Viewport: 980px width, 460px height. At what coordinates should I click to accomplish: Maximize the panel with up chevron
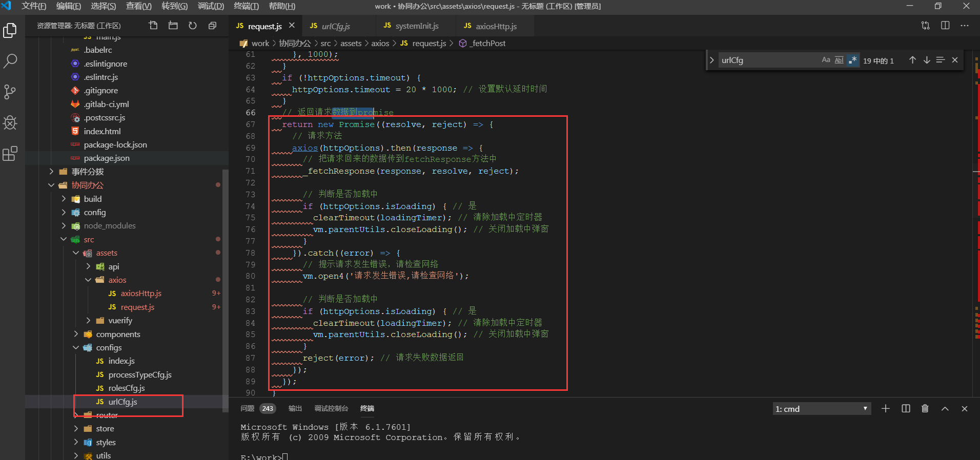pos(945,408)
